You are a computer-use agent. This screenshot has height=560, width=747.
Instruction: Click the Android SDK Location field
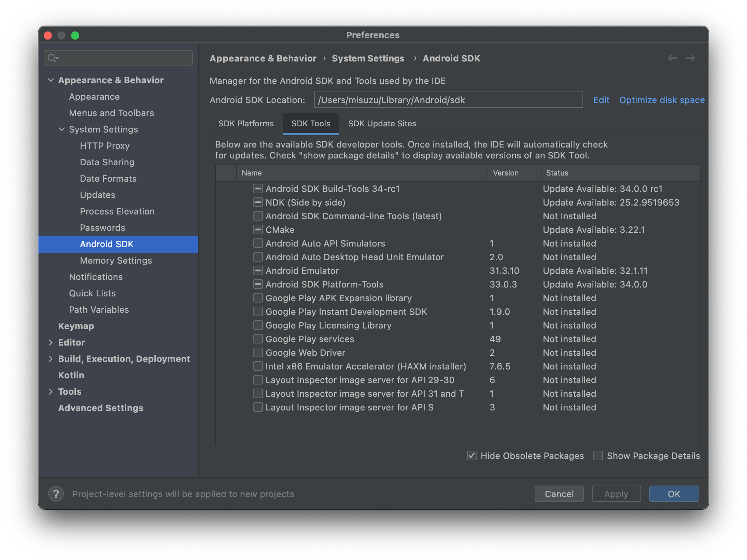[448, 100]
